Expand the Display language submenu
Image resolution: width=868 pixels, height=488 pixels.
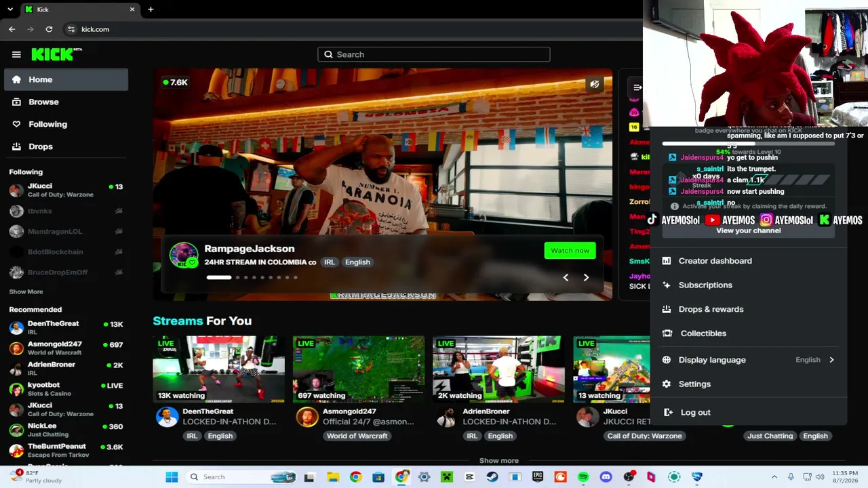pyautogui.click(x=749, y=360)
